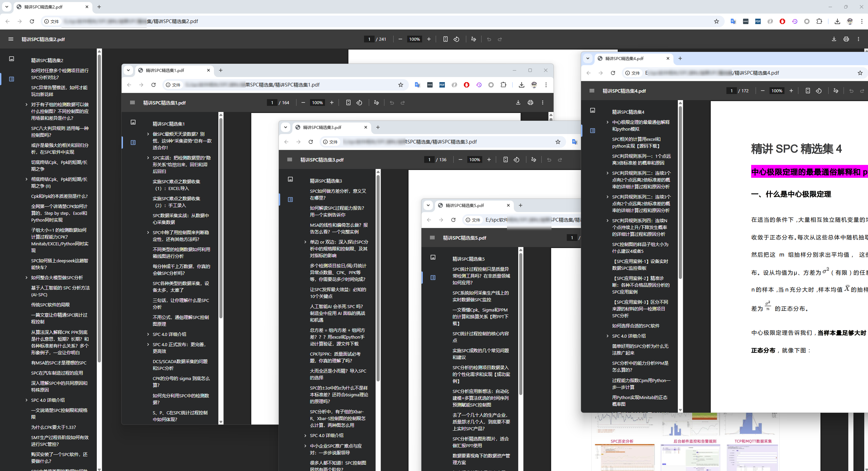Expand 中心极限定理 outline item in 精选集4
The image size is (868, 471).
coord(608,122)
